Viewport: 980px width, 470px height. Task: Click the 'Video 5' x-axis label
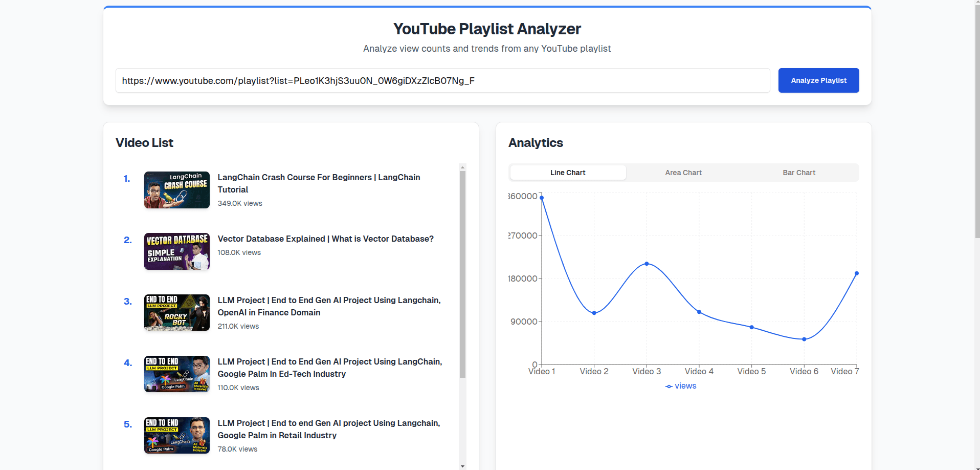tap(751, 371)
